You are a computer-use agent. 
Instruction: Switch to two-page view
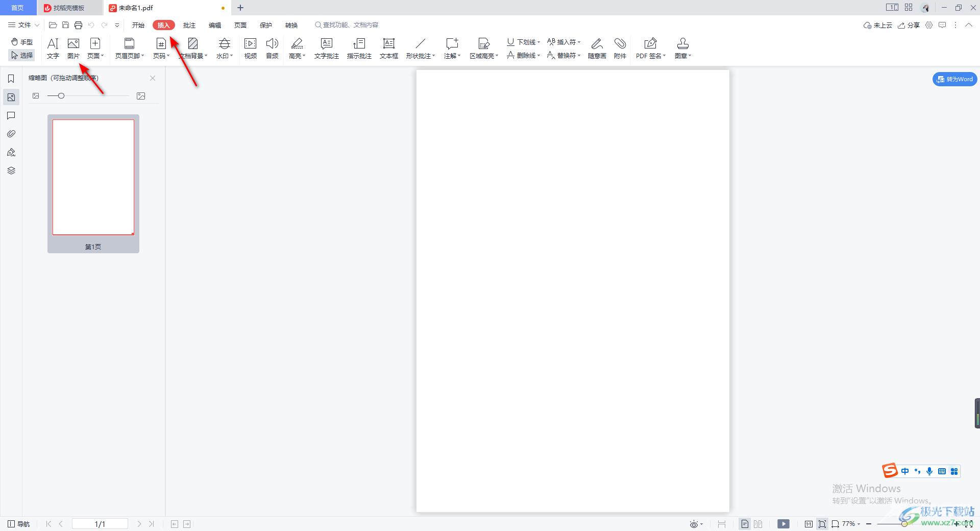(x=758, y=524)
